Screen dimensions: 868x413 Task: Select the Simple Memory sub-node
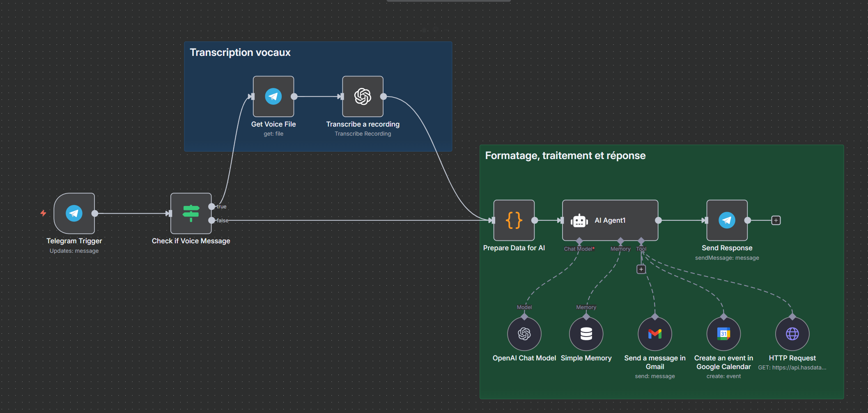pos(586,334)
